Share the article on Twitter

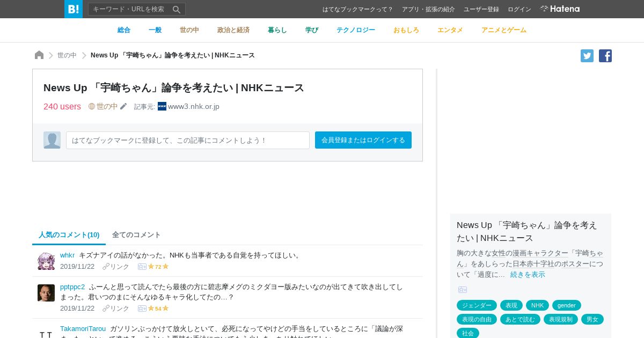(x=587, y=56)
